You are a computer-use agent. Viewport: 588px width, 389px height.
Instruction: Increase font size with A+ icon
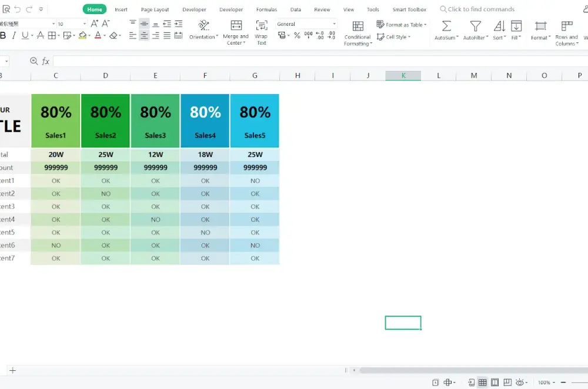[95, 24]
